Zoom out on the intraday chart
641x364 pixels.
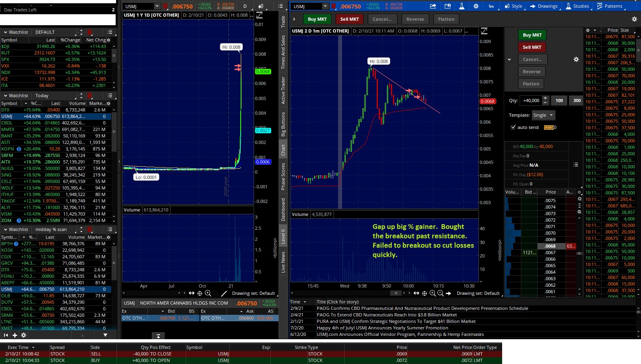(x=440, y=293)
